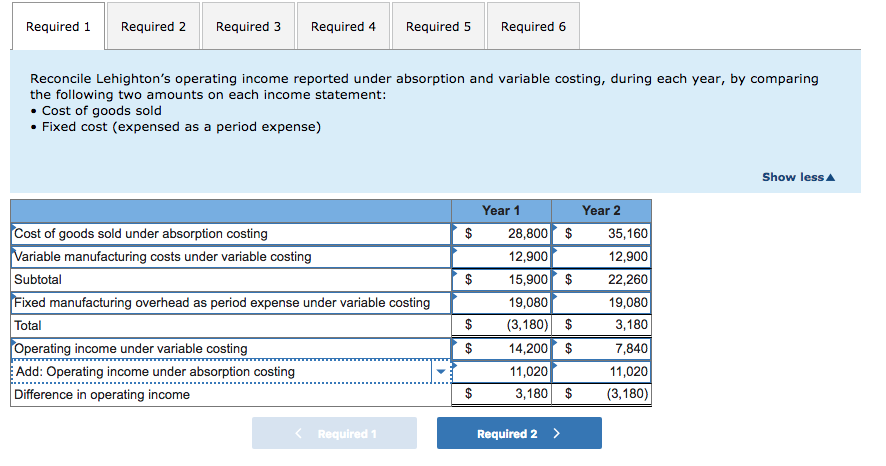Edit Year 2 variable costing income 7,840

click(x=601, y=349)
